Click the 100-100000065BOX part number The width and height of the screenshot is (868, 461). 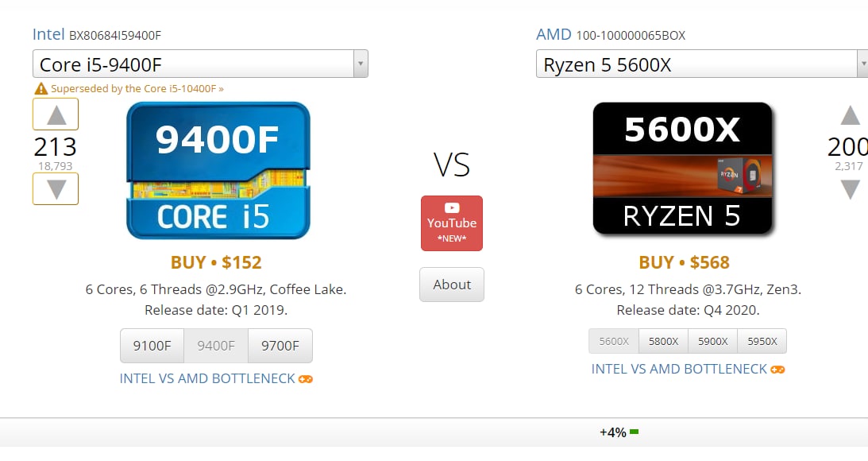click(631, 36)
